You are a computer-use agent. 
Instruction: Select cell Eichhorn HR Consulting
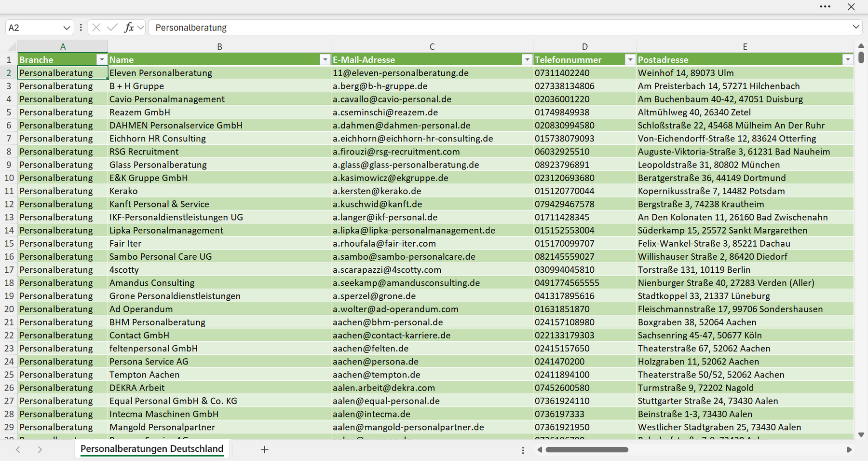coord(219,139)
